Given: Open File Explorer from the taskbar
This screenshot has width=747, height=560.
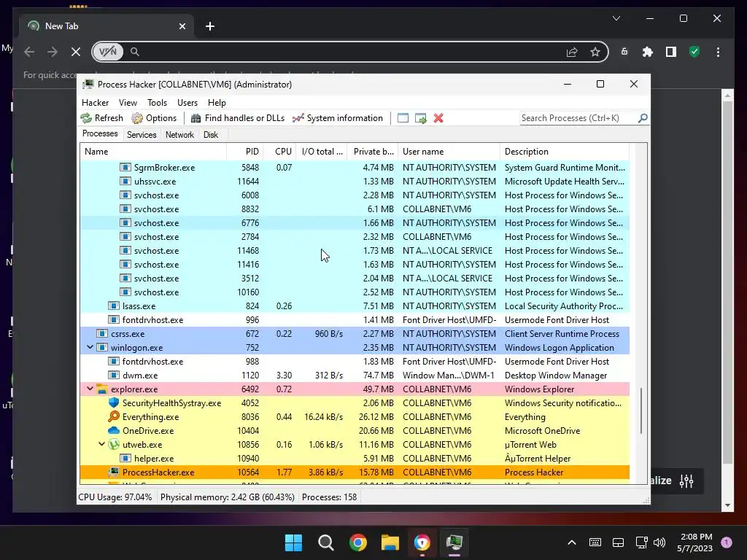Looking at the screenshot, I should pos(390,542).
